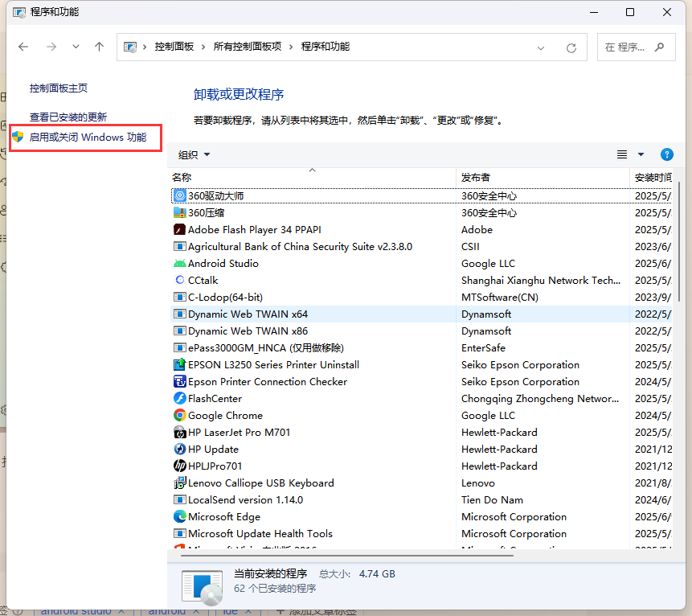Viewport: 692px width, 616px height.
Task: Click the Epson Printer Connection Checker icon
Action: coord(179,381)
